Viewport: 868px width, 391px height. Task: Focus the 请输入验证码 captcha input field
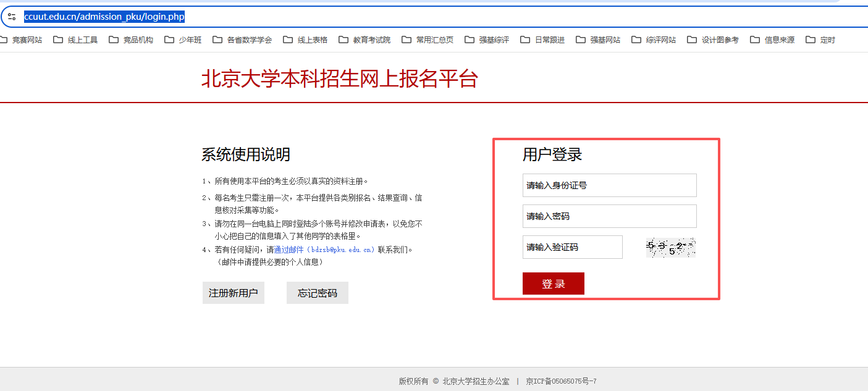(572, 247)
